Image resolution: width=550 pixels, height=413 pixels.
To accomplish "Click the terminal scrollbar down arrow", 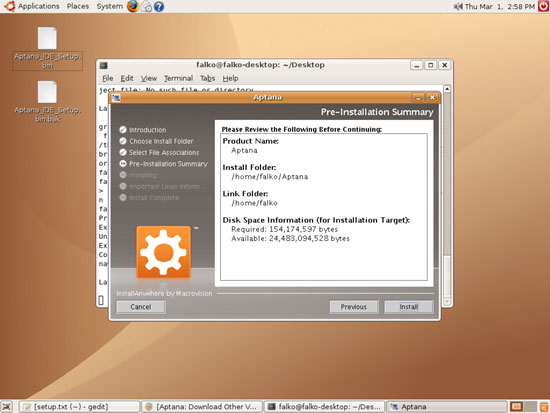I will [447, 301].
